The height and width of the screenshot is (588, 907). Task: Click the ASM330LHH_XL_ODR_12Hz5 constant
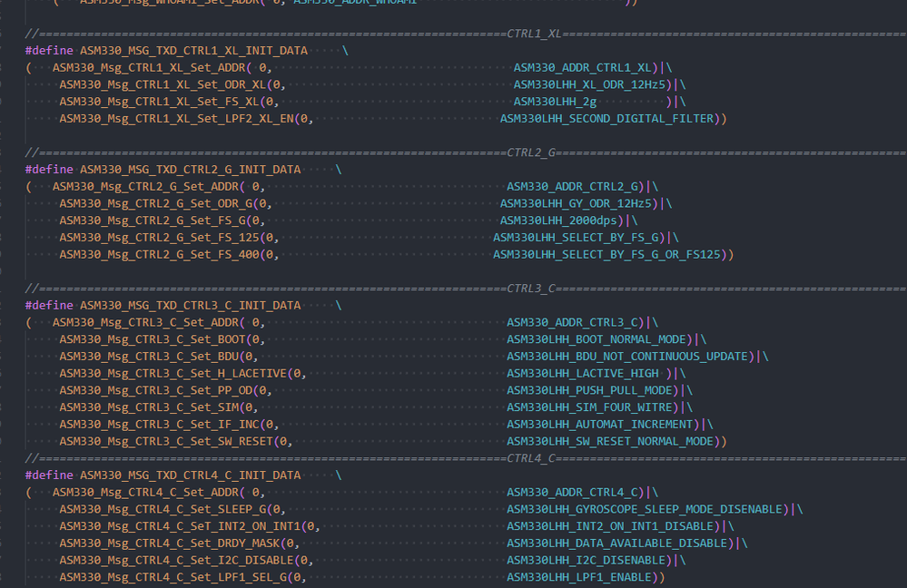pyautogui.click(x=594, y=84)
